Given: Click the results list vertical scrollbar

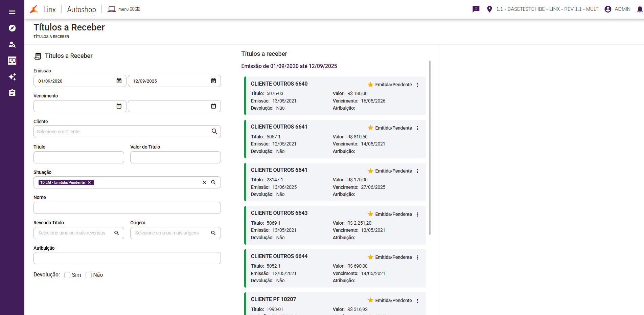Looking at the screenshot, I should [430, 148].
